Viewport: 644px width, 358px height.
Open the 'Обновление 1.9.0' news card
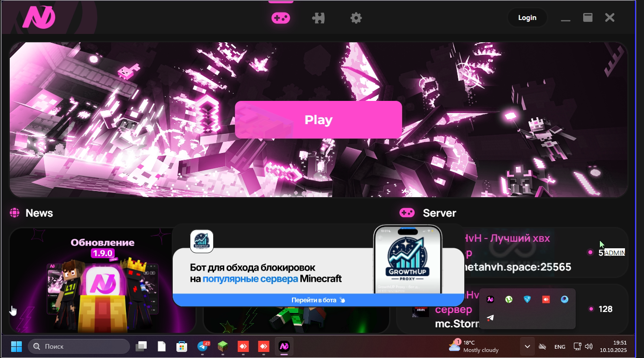102,279
